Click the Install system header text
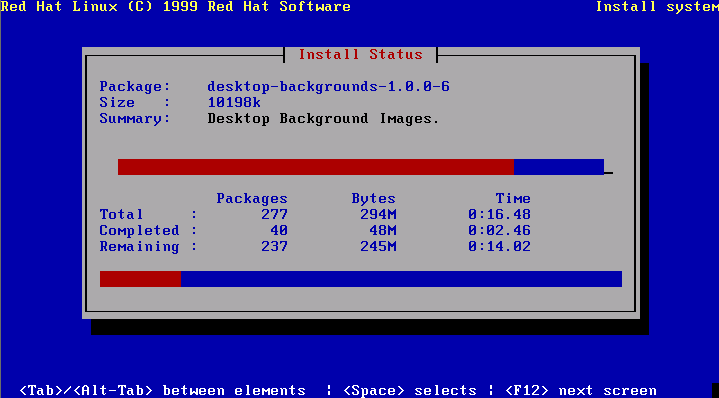 657,6
